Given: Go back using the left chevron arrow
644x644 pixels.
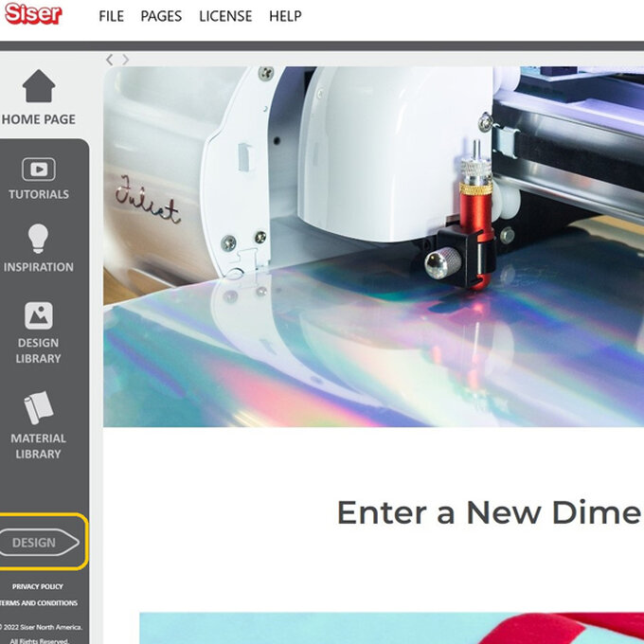Looking at the screenshot, I should (x=109, y=60).
